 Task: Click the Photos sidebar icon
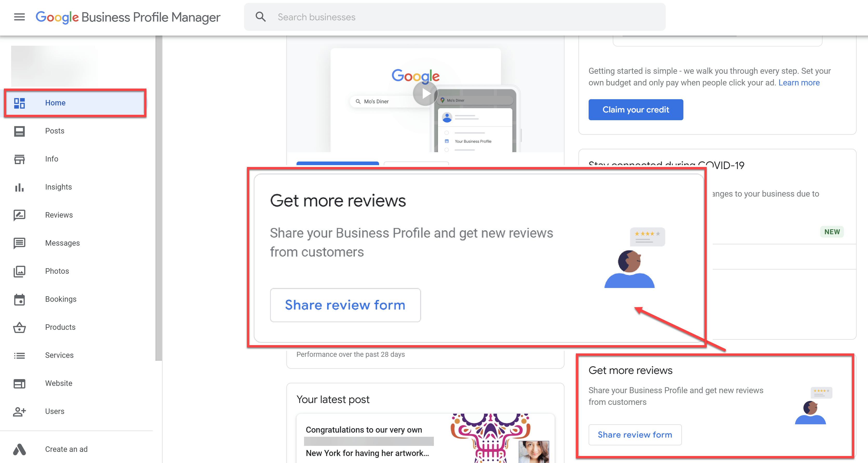tap(19, 271)
